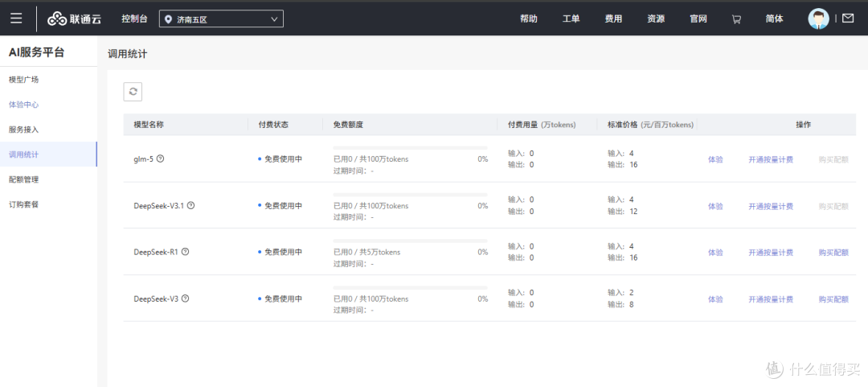Click the refresh icon above the table
Image resolution: width=868 pixels, height=387 pixels.
pyautogui.click(x=133, y=92)
